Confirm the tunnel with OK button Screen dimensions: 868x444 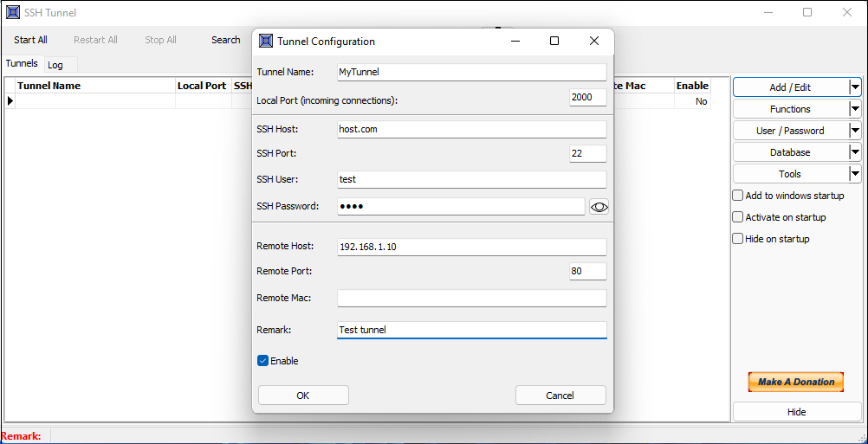303,396
